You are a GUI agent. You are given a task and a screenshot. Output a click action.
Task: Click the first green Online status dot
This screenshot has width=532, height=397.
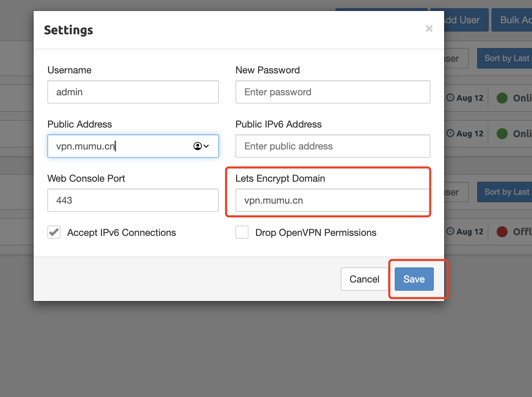tap(502, 98)
